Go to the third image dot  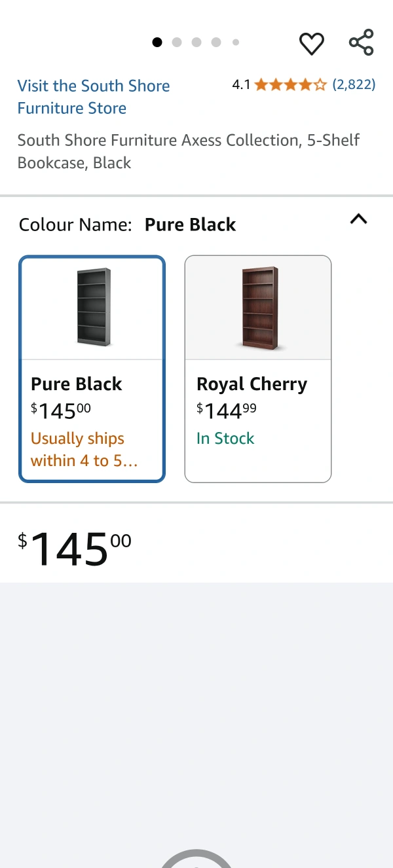[196, 43]
